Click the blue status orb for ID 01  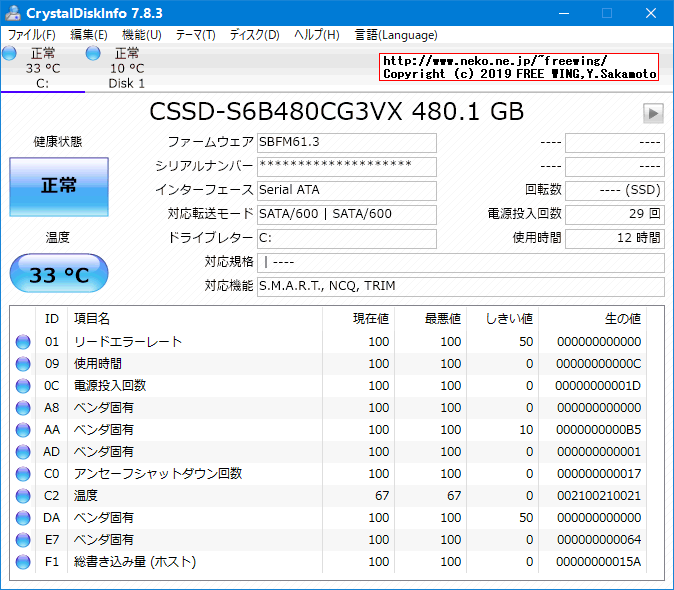[x=23, y=342]
